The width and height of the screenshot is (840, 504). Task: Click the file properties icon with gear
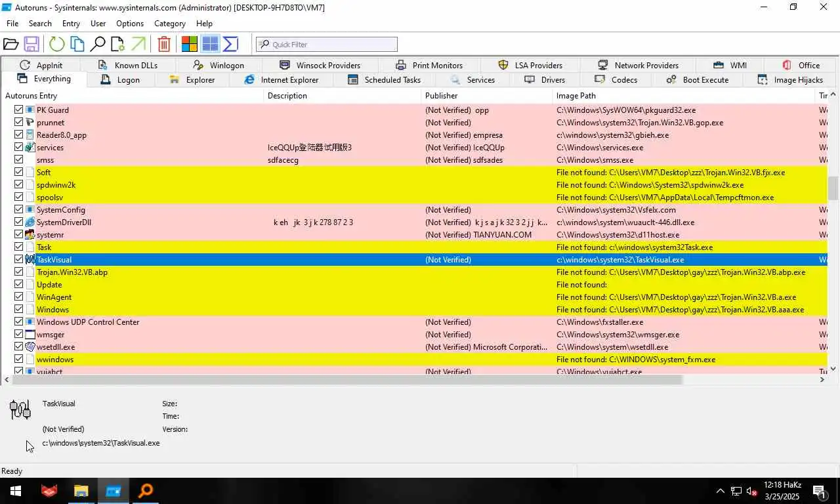(x=117, y=44)
